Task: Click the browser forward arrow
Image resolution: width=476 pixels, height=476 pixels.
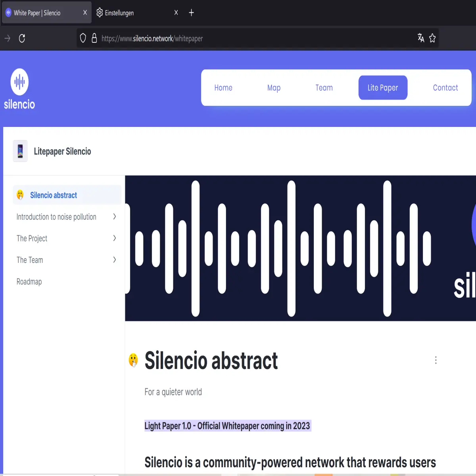Action: pyautogui.click(x=7, y=38)
